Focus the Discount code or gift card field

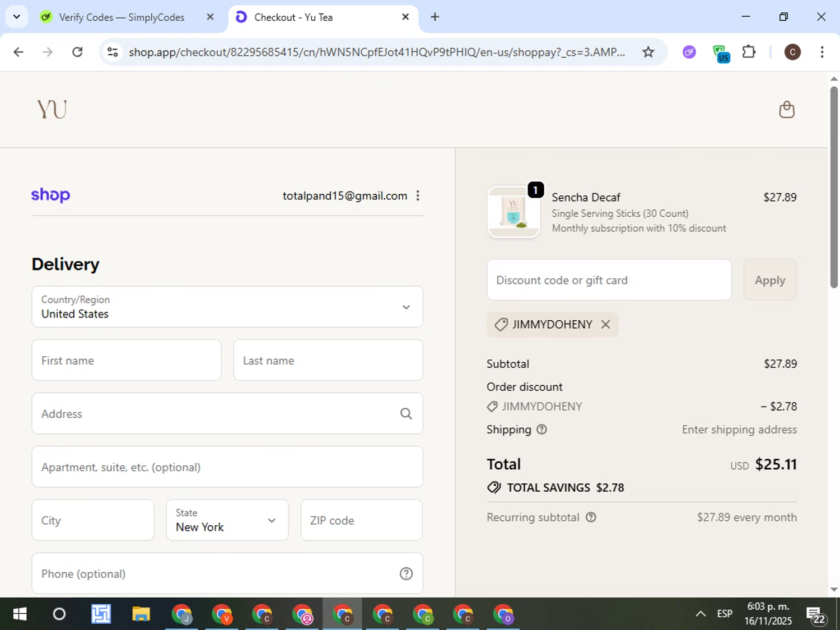[x=609, y=280]
